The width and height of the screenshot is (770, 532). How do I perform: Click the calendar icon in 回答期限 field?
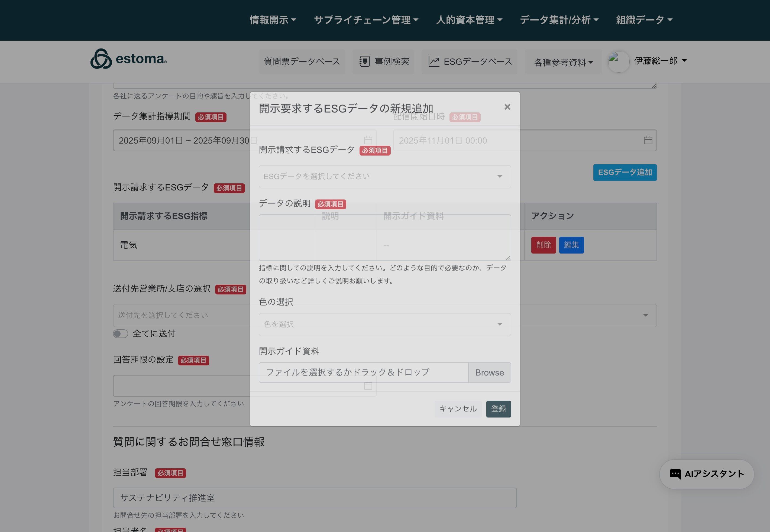click(368, 386)
